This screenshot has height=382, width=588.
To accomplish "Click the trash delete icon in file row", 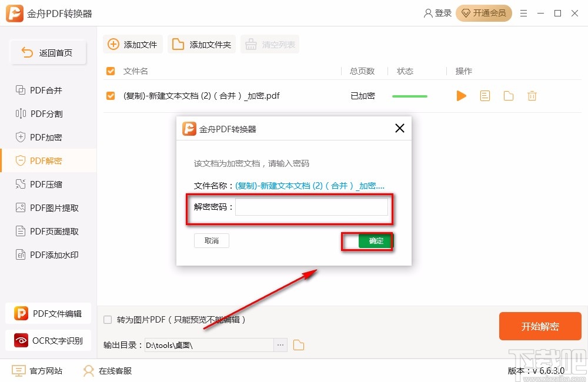I will point(532,96).
